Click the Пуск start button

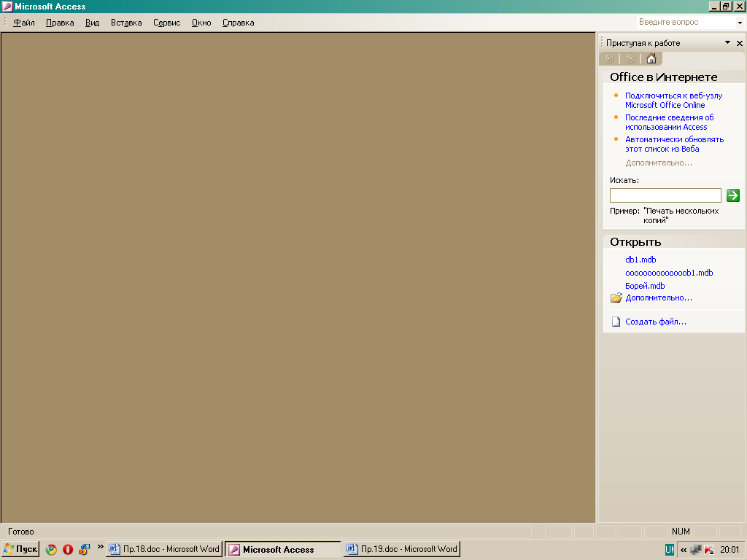20,549
